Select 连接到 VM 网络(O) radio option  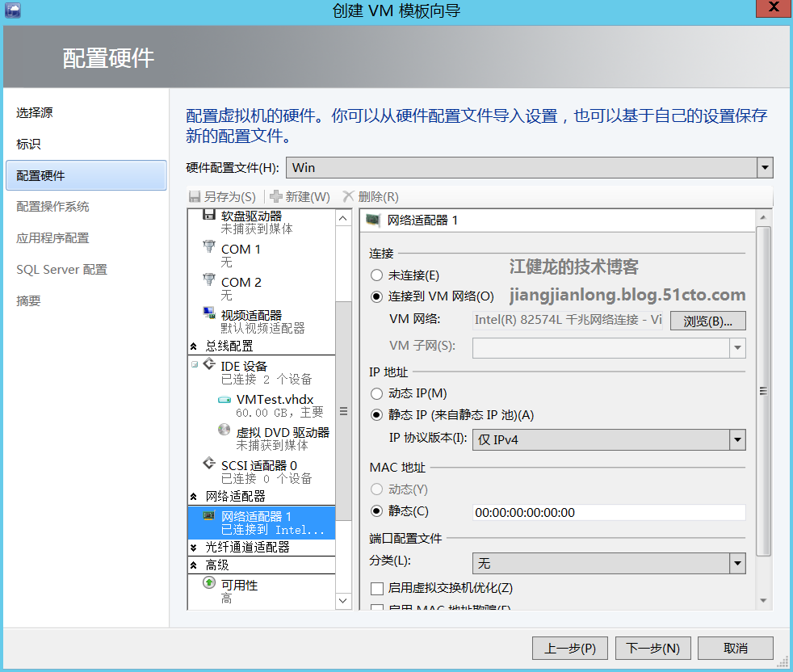(376, 296)
